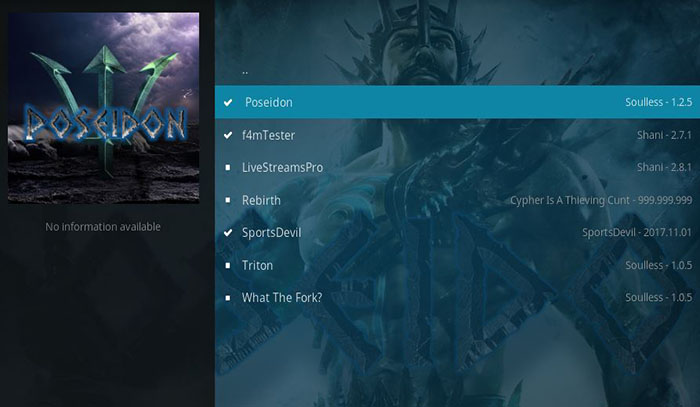Click the 'SportsDevil - 2017.11.01' version label
The image size is (700, 407).
pos(637,233)
